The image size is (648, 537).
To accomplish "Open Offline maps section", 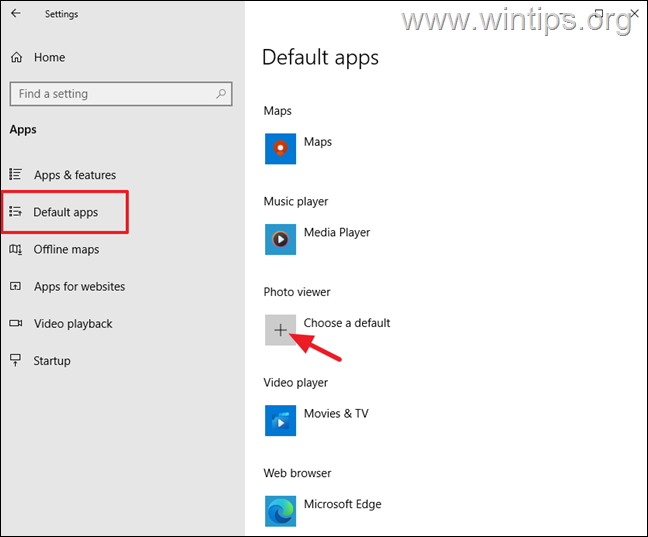I will (x=66, y=250).
